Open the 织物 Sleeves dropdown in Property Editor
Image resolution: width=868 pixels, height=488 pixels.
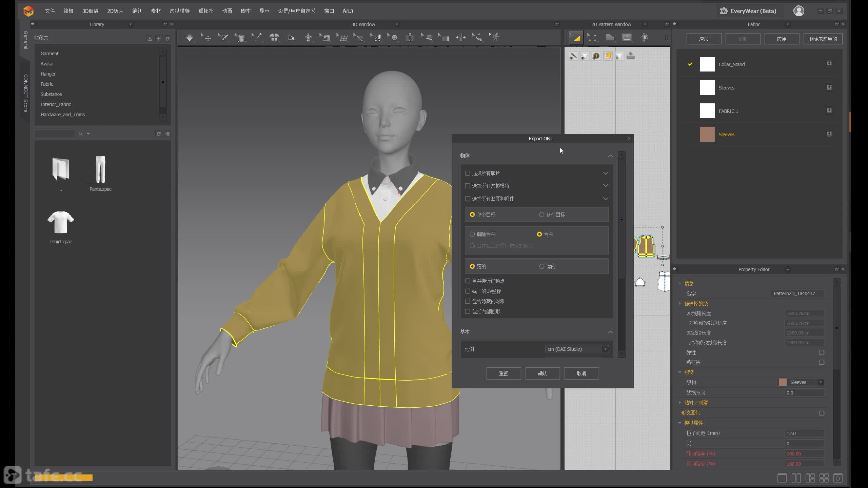[801, 382]
